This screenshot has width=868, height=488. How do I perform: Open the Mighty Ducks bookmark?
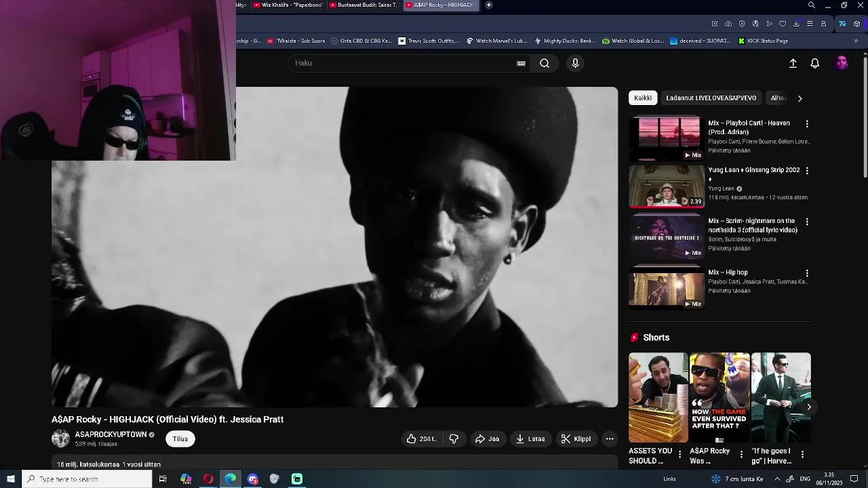[565, 41]
